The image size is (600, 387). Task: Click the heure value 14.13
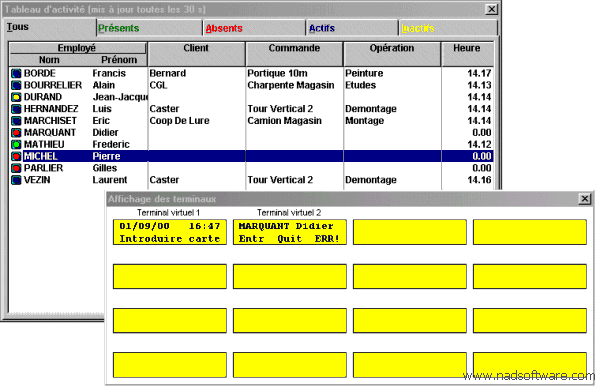[x=479, y=85]
